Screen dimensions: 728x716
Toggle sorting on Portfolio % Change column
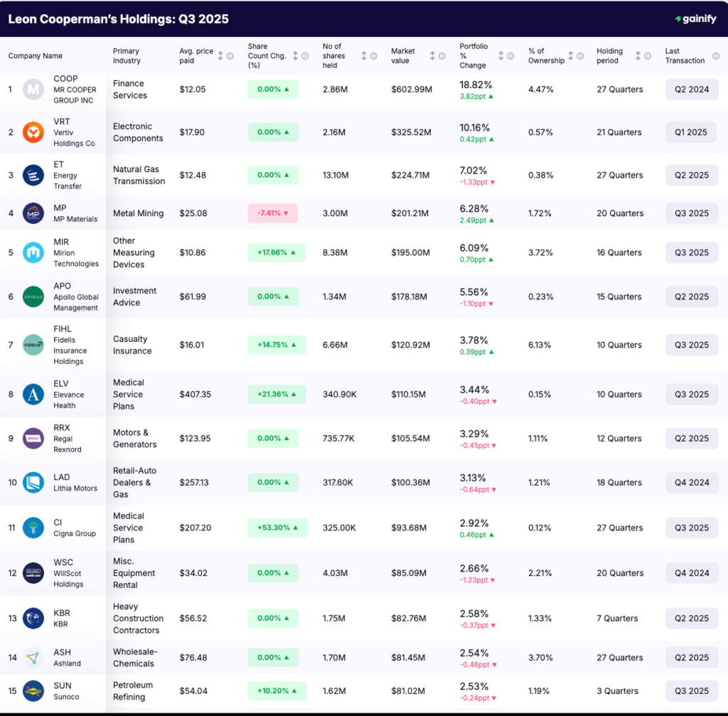(x=500, y=55)
